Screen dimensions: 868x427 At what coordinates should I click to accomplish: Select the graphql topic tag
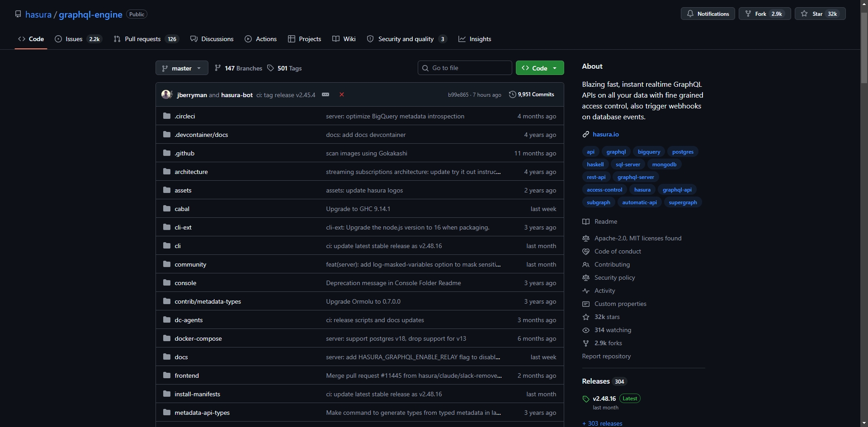pos(616,152)
